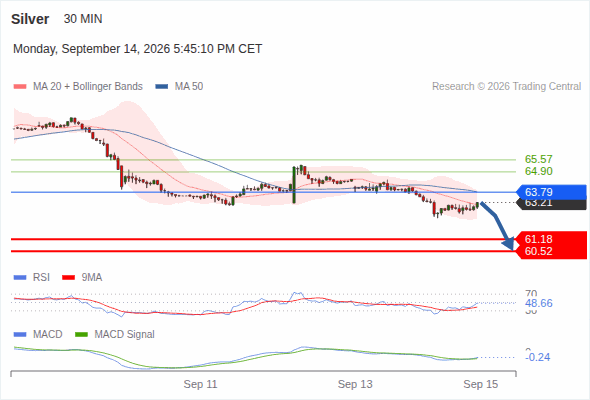Select the Sep 15 date axis marker
The height and width of the screenshot is (400, 590).
click(481, 384)
